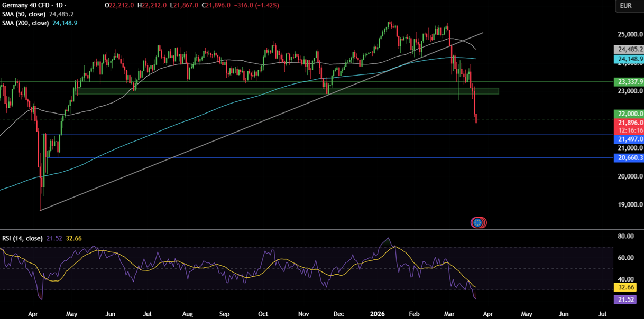Expand the symbol legend ellipsis menu
The image size is (644, 319).
[x=65, y=5]
